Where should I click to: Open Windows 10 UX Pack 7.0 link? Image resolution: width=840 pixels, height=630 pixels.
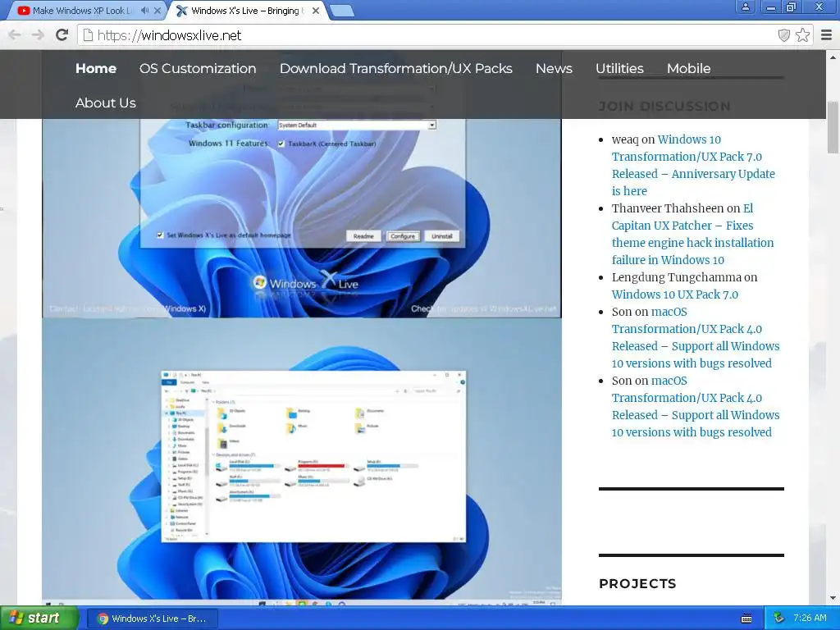(675, 294)
